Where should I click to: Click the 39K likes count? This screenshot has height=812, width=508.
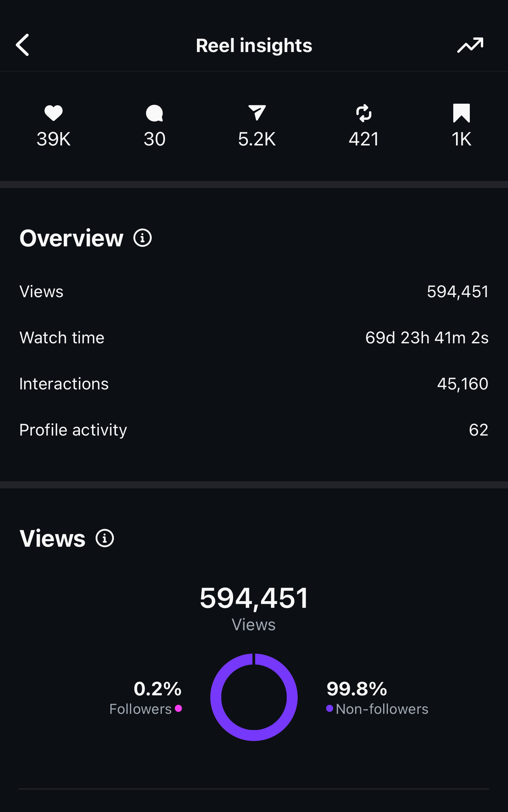tap(54, 139)
